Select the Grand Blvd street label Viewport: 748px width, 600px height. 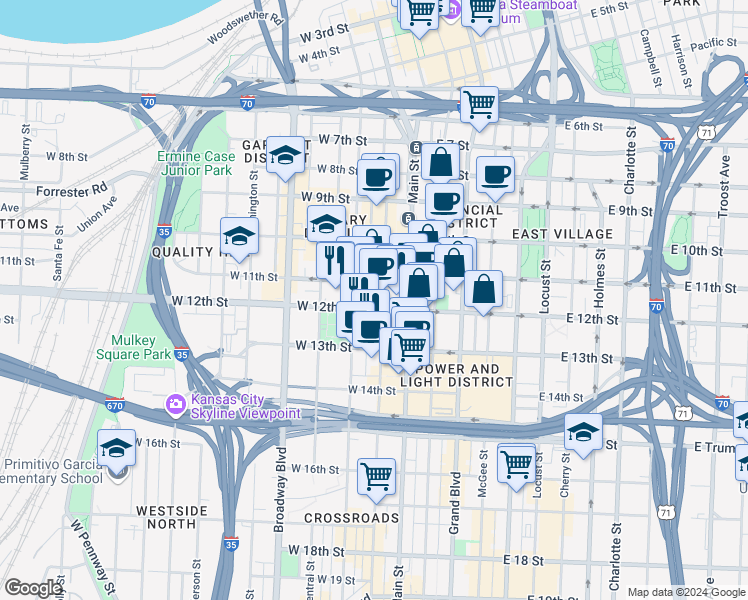coord(455,503)
